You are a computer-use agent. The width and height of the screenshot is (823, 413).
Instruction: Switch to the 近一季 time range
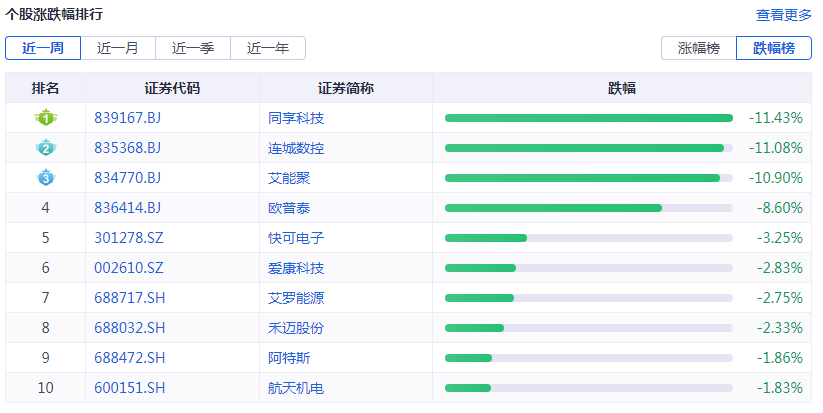[x=193, y=48]
